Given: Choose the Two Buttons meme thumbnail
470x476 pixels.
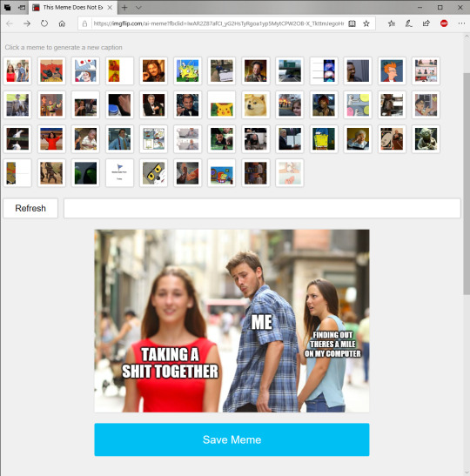Looking at the screenshot, I should click(x=85, y=70).
